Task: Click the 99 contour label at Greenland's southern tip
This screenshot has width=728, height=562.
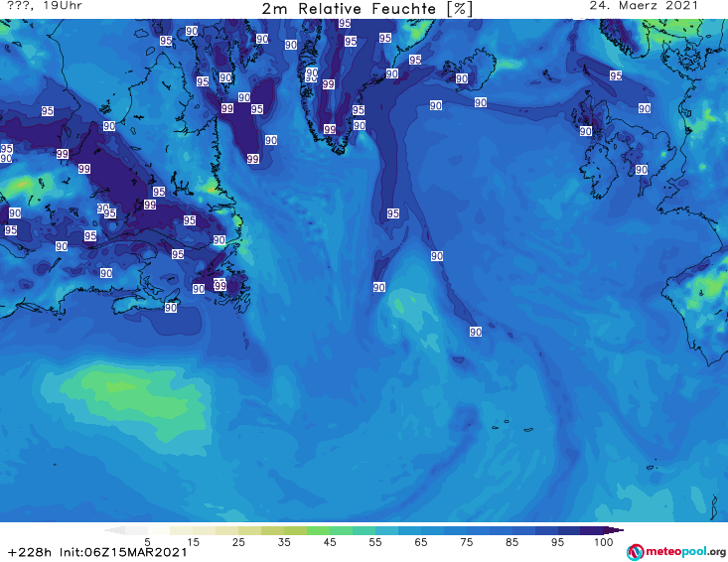Action: [330, 129]
